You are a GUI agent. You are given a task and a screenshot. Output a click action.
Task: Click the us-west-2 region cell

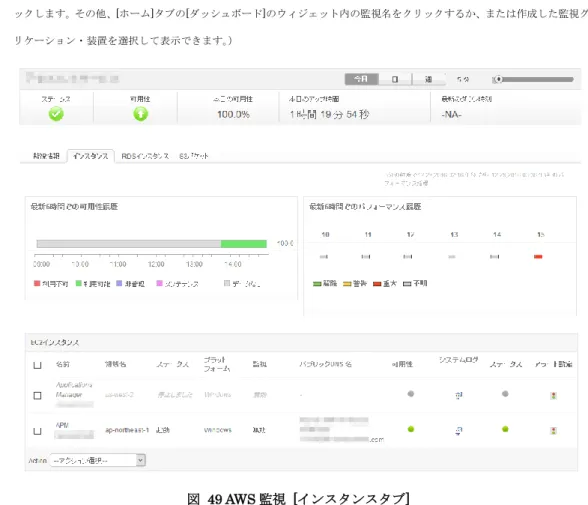coord(119,395)
